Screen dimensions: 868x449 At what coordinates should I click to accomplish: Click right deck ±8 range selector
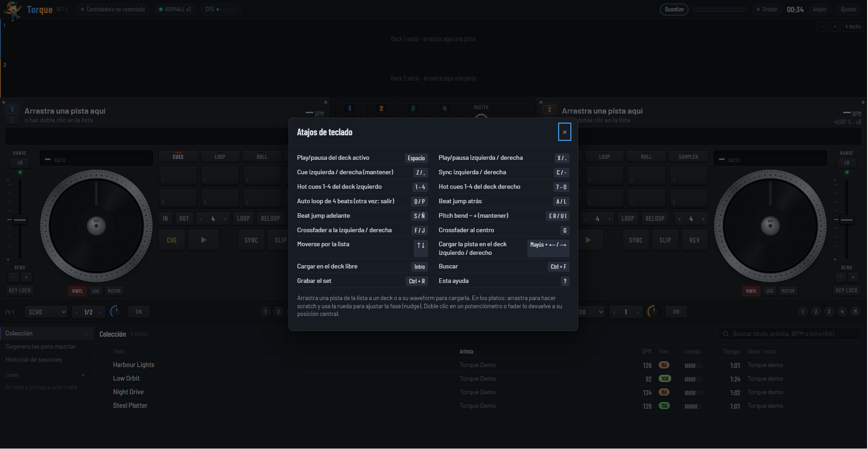(847, 163)
